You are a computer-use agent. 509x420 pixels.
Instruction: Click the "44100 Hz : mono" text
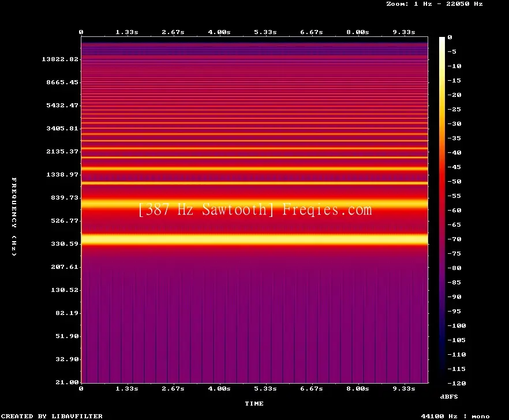pyautogui.click(x=455, y=416)
